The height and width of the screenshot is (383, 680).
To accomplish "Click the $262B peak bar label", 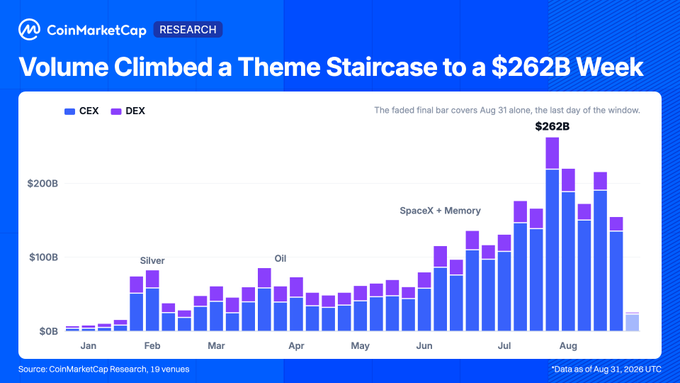I will click(552, 126).
